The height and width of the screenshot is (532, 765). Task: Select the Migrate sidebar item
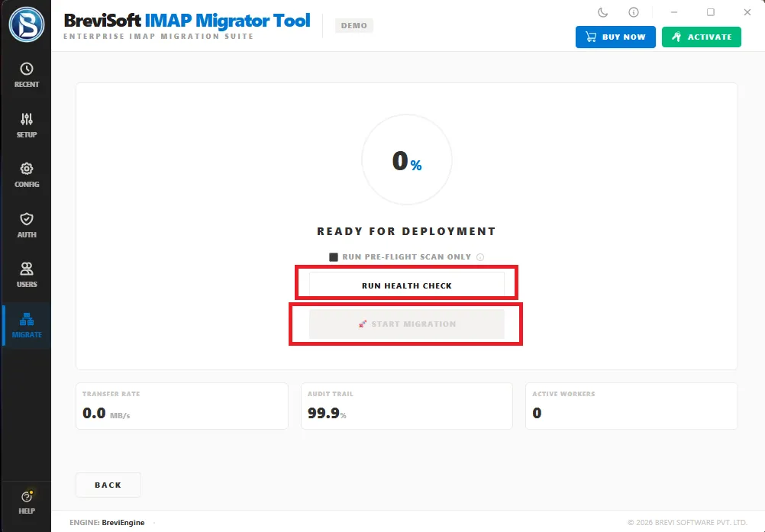(x=27, y=325)
